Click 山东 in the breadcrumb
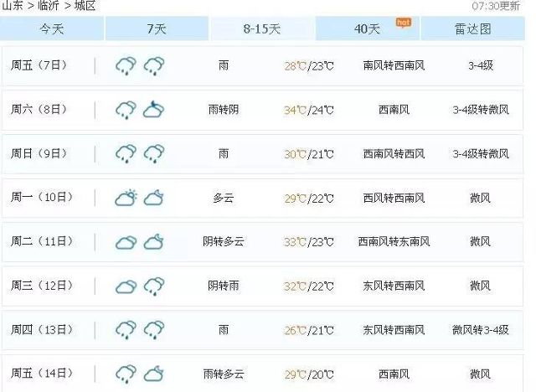536x392 pixels. 13,6
